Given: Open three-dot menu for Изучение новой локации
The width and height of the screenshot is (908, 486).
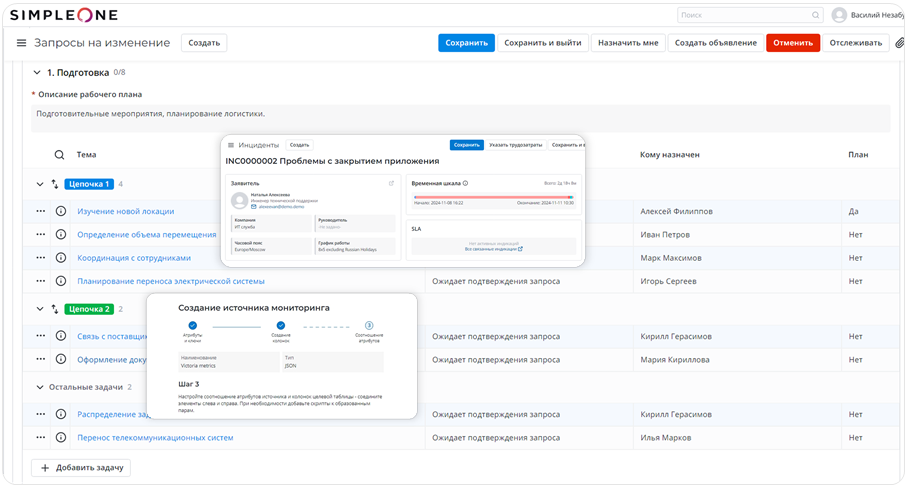Looking at the screenshot, I should (x=41, y=211).
